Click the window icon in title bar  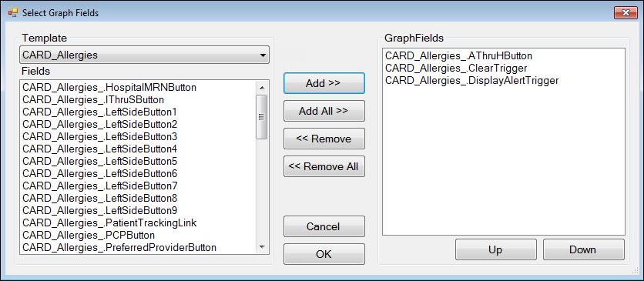tap(13, 13)
